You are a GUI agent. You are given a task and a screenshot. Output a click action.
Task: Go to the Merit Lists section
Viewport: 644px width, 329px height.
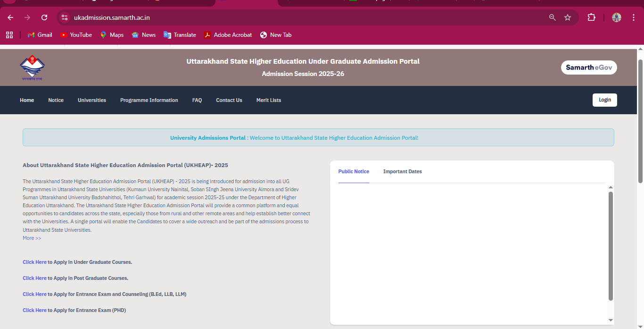click(x=269, y=100)
